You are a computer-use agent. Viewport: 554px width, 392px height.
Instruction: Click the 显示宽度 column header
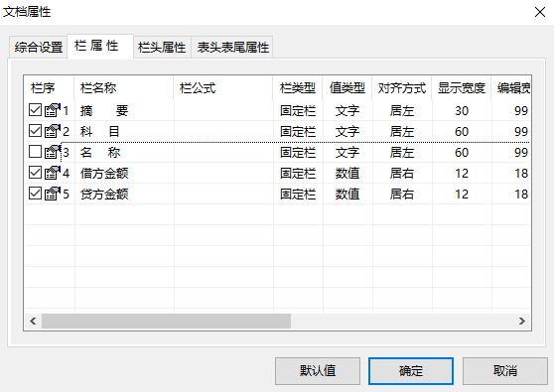coord(462,88)
